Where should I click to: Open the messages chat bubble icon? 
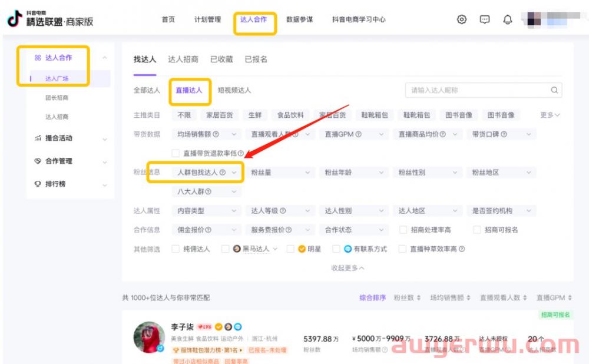(x=484, y=19)
